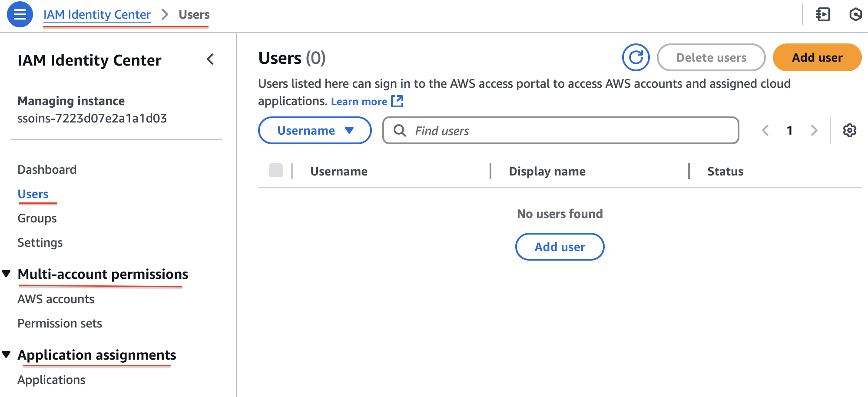Click the external link icon beside Learn more
The width and height of the screenshot is (868, 397).
tap(397, 101)
